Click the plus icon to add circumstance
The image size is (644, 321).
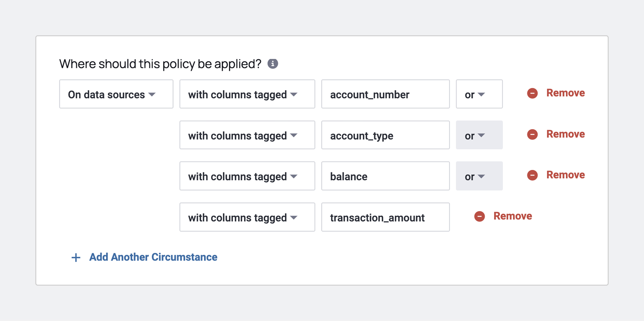tap(76, 257)
